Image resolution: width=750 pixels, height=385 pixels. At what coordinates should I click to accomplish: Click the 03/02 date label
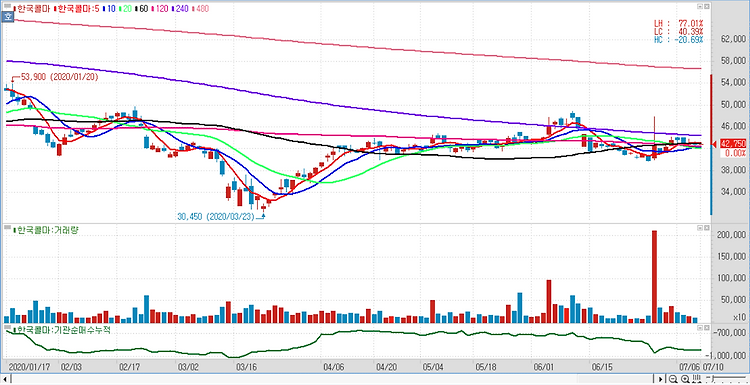[188, 367]
